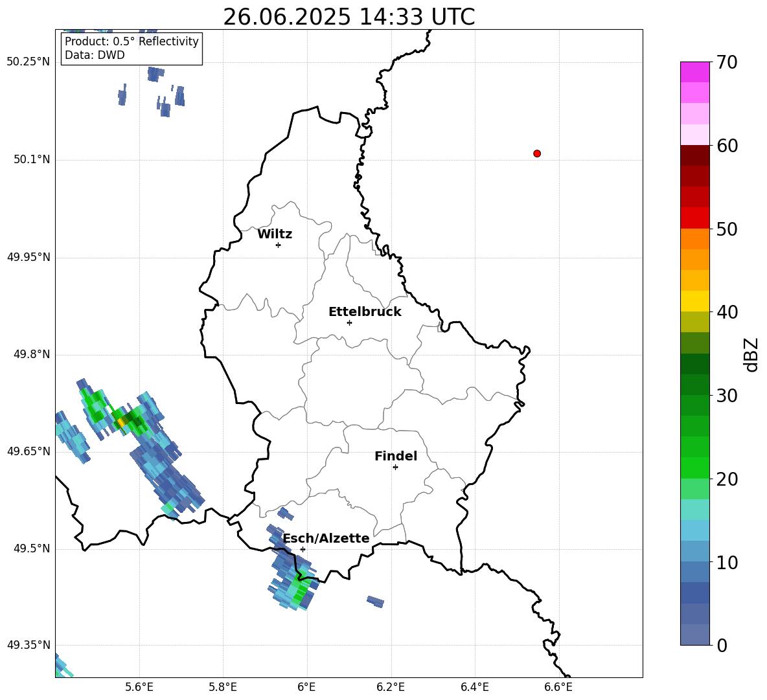The width and height of the screenshot is (767, 700).
Task: Click the colorbar tick label 20
Action: (x=727, y=479)
